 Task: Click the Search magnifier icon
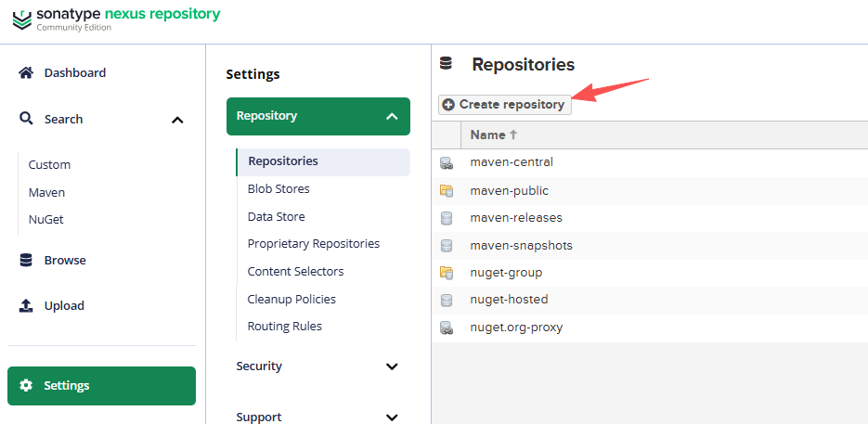pos(26,119)
